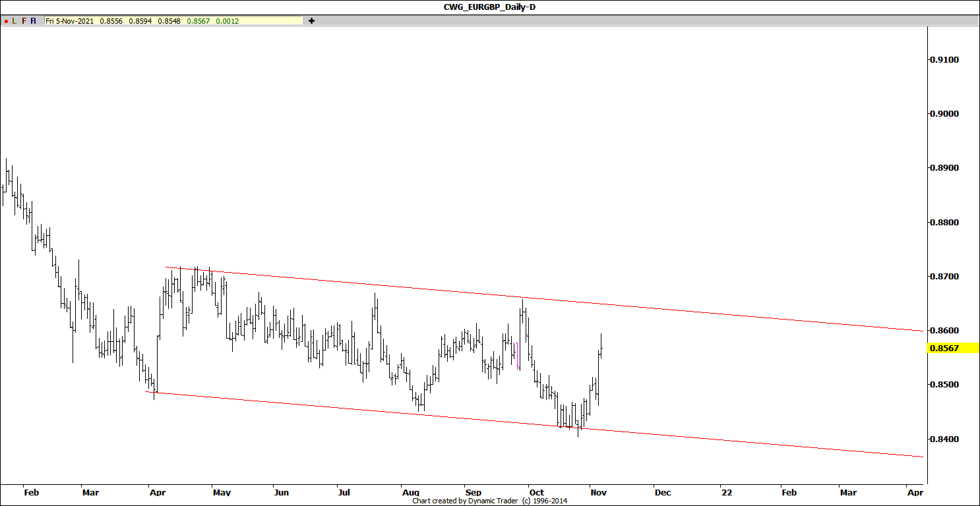Click the Nov label on time axis
This screenshot has height=506, width=980.
[598, 492]
